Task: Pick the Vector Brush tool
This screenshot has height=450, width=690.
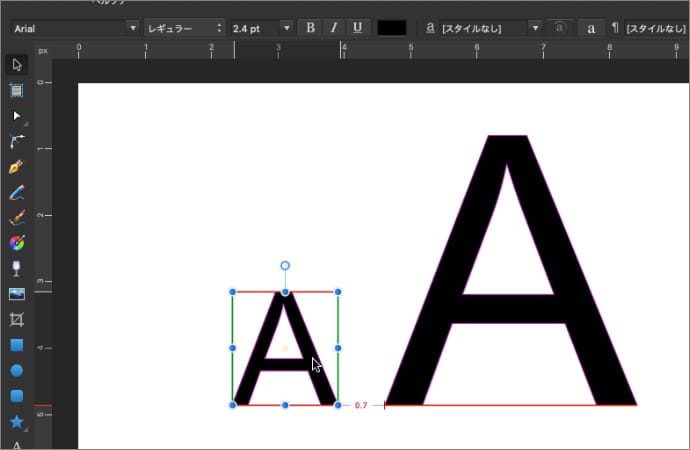Action: 16,217
